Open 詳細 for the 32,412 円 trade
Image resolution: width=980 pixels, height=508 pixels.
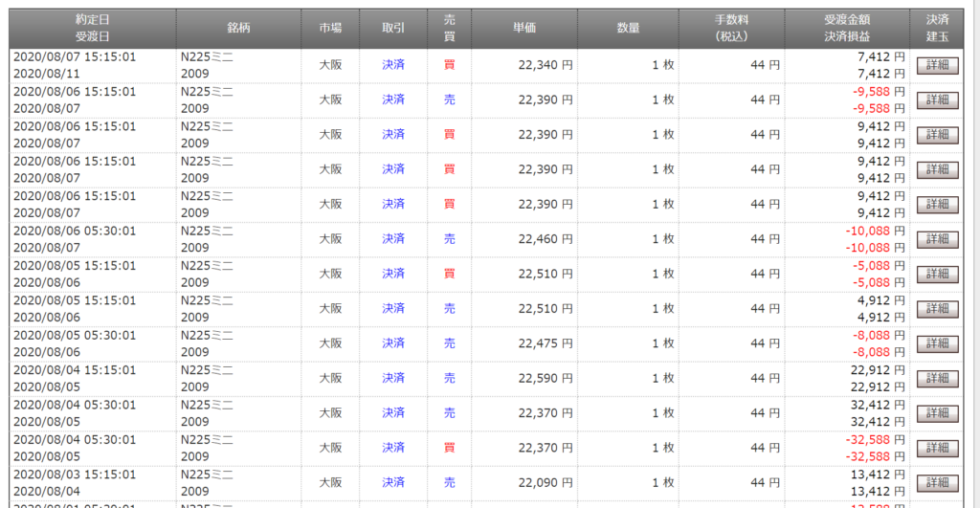coord(937,413)
